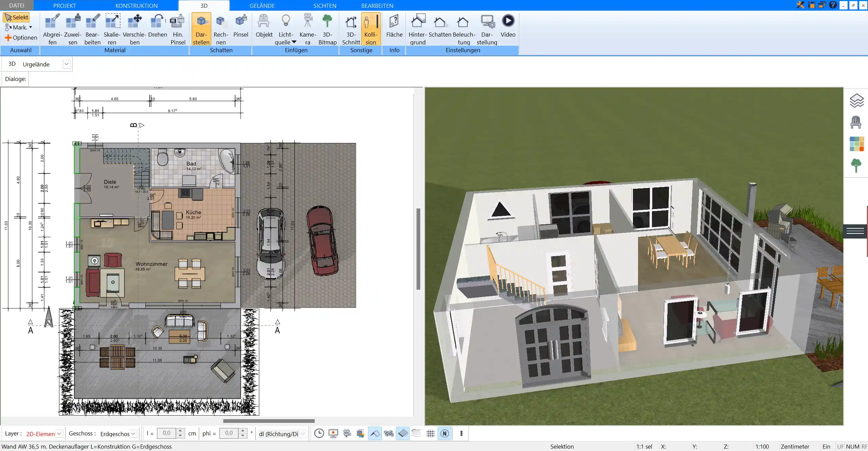This screenshot has height=451, width=868.
Task: Open the layers panel in right sidebar
Action: [856, 101]
